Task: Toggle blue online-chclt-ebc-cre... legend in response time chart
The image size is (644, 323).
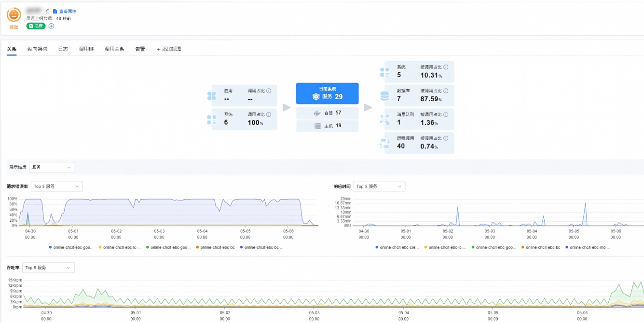Action: click(397, 247)
